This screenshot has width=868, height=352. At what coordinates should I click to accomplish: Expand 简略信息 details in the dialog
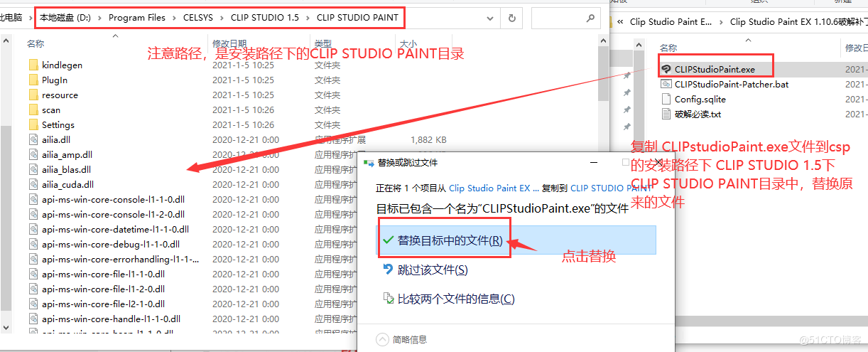pos(401,339)
